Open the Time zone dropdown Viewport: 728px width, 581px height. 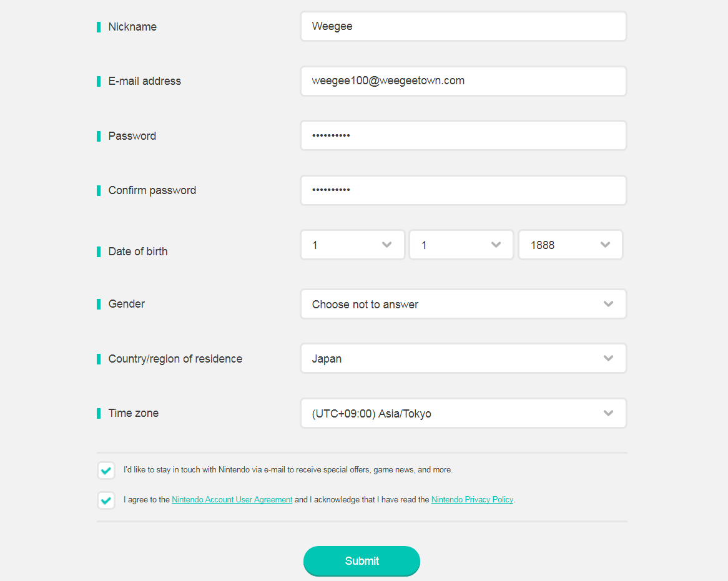pos(463,413)
